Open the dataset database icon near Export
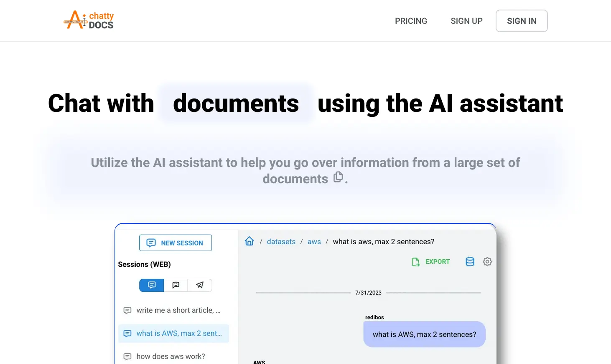 pos(470,262)
